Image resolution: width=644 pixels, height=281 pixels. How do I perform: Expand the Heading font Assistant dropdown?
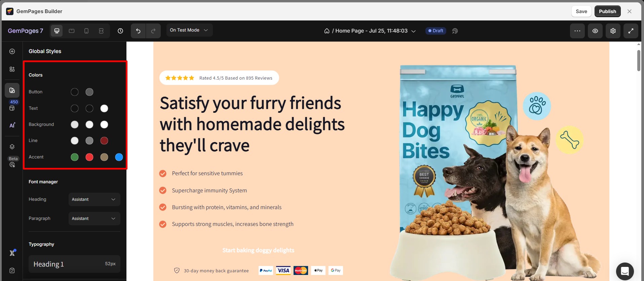click(x=94, y=199)
